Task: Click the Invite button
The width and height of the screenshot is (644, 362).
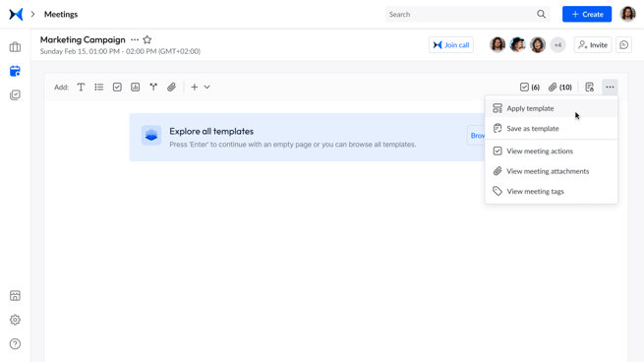Action: pyautogui.click(x=593, y=45)
